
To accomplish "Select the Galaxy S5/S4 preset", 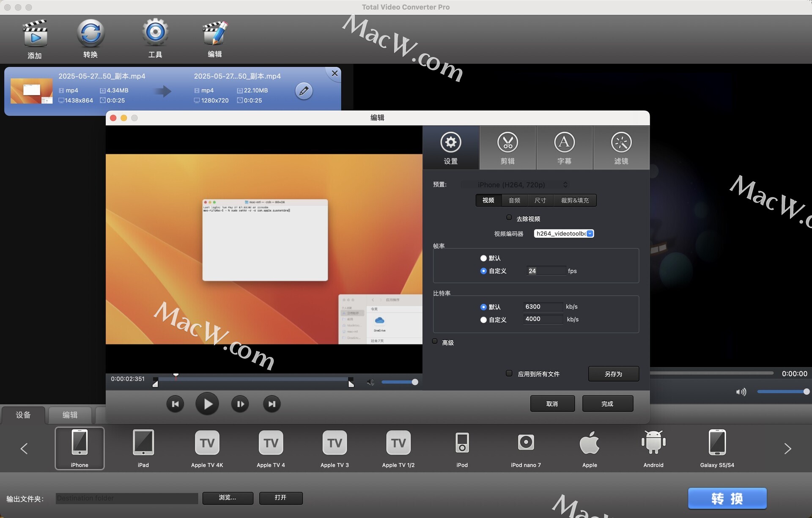I will (x=717, y=448).
